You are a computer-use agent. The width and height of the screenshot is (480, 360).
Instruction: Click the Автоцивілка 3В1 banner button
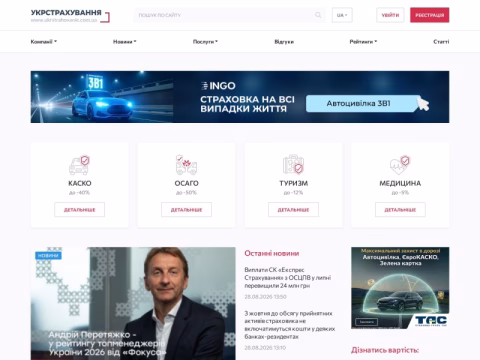click(x=363, y=103)
